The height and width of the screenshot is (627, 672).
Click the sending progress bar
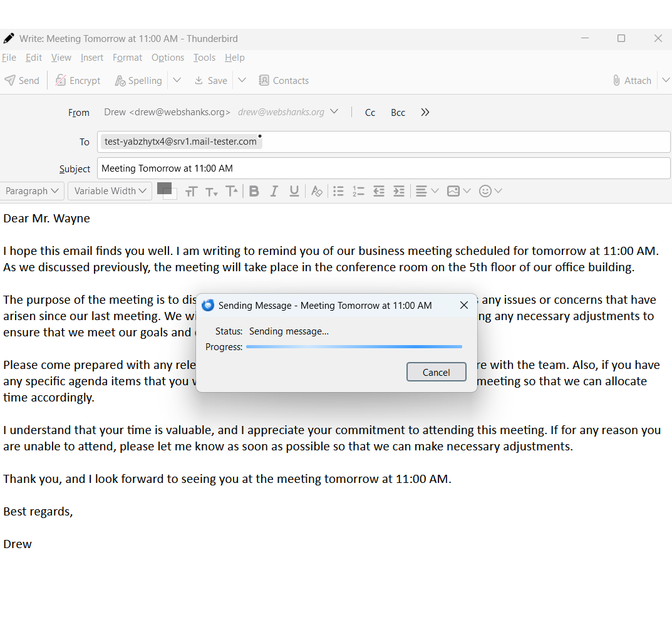click(x=354, y=347)
